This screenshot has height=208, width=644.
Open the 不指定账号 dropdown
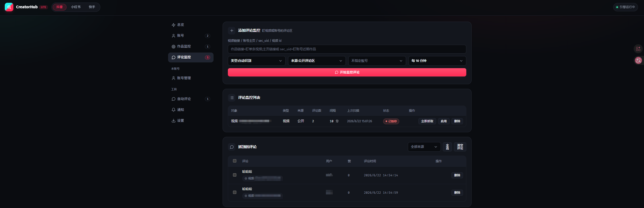coord(377,61)
